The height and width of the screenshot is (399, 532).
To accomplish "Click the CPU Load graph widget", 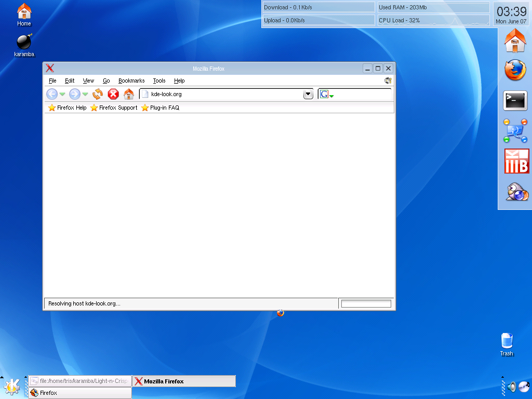I will pos(434,20).
